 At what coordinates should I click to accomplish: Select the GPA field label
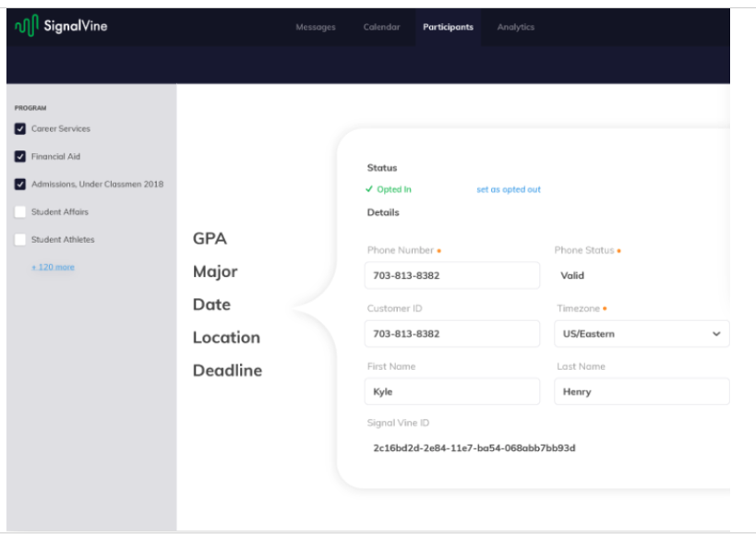click(209, 238)
